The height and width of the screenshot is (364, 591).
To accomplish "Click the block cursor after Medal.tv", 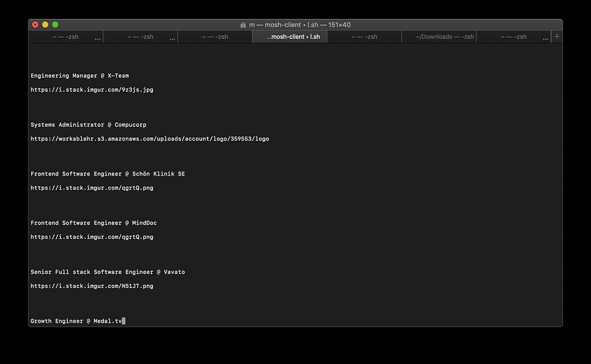I will [124, 321].
